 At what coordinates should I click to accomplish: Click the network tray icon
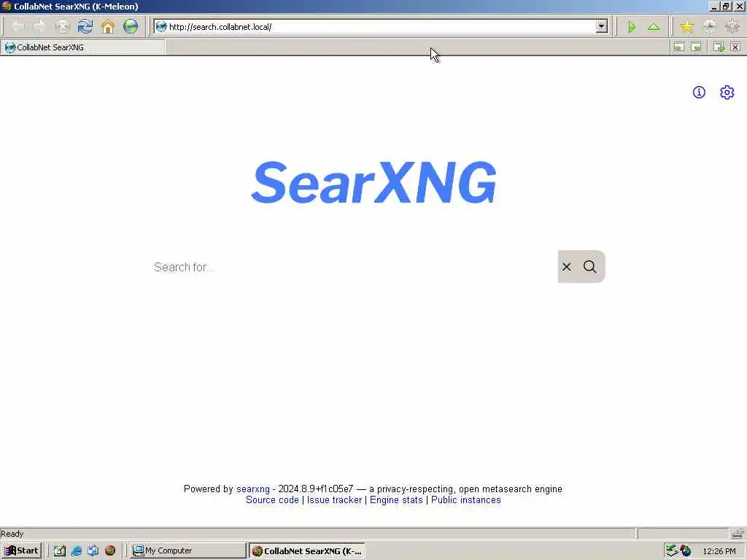point(672,551)
